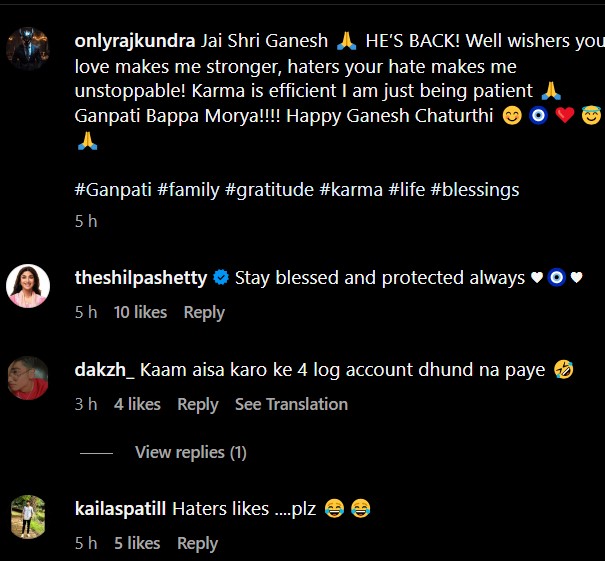The height and width of the screenshot is (561, 605).
Task: Open dakzh_'s profile avatar
Action: (28, 378)
